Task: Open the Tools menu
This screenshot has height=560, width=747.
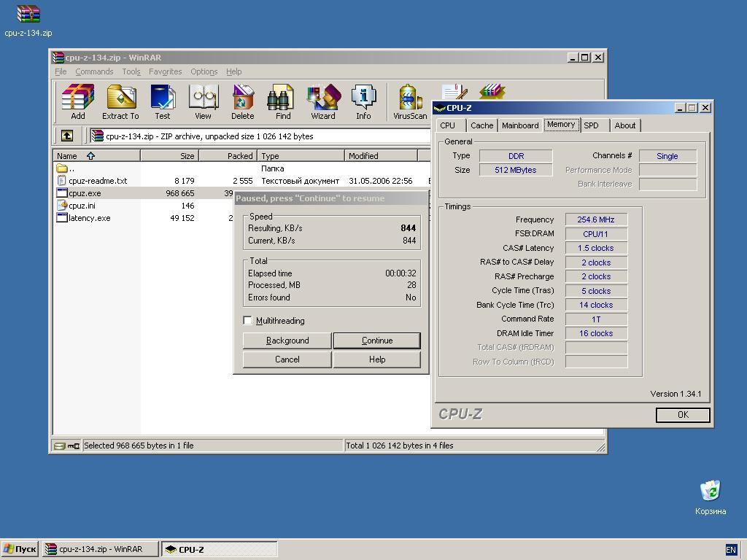Action: click(x=131, y=71)
